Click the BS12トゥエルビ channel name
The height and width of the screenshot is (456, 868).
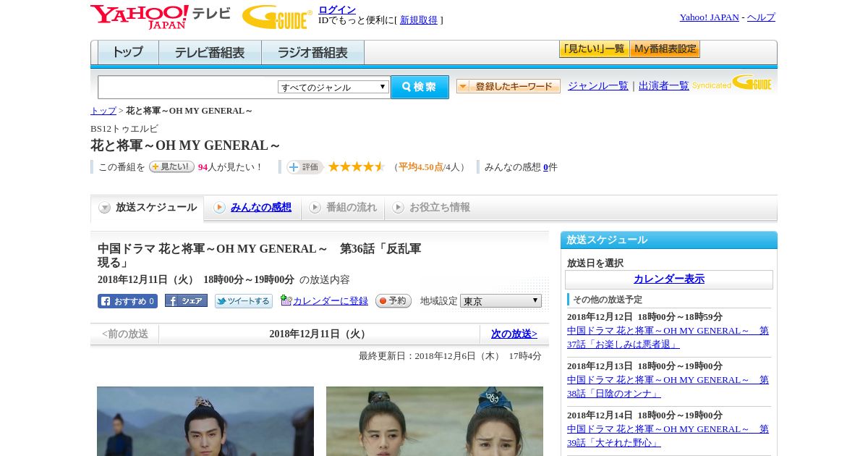tap(124, 129)
